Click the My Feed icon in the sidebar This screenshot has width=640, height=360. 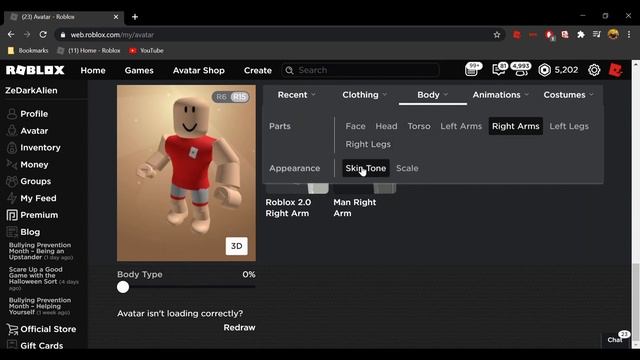click(12, 198)
